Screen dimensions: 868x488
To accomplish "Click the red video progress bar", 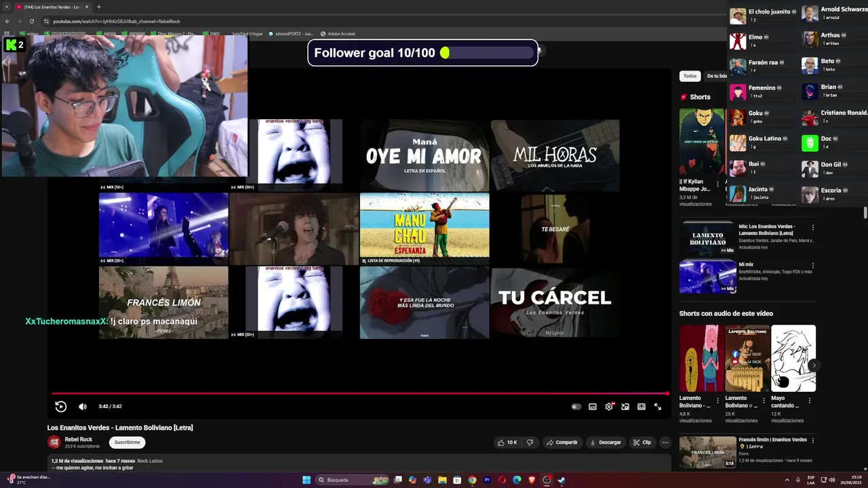I will pyautogui.click(x=359, y=393).
